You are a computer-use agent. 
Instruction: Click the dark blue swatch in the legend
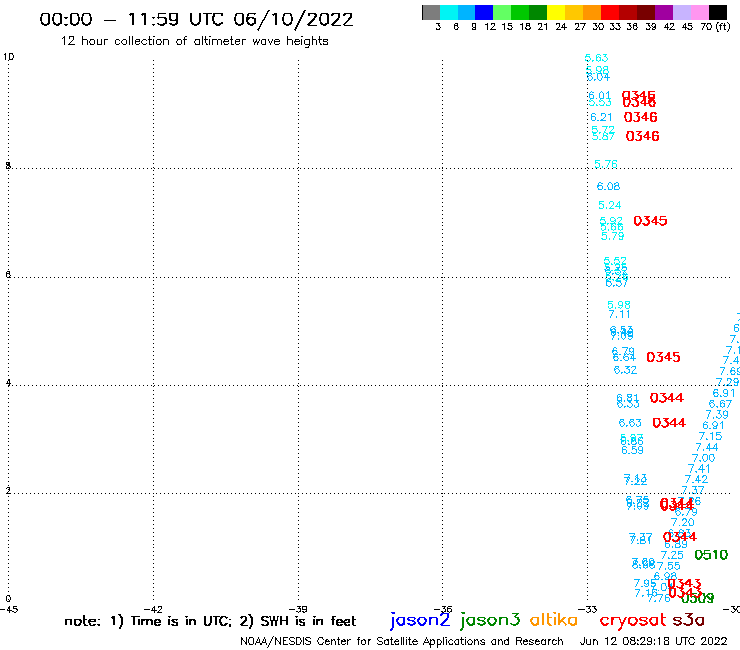point(485,12)
